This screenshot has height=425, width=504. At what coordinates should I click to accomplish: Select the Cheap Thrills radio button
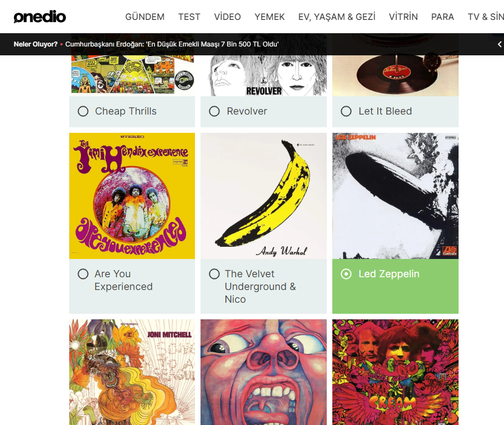coord(83,111)
